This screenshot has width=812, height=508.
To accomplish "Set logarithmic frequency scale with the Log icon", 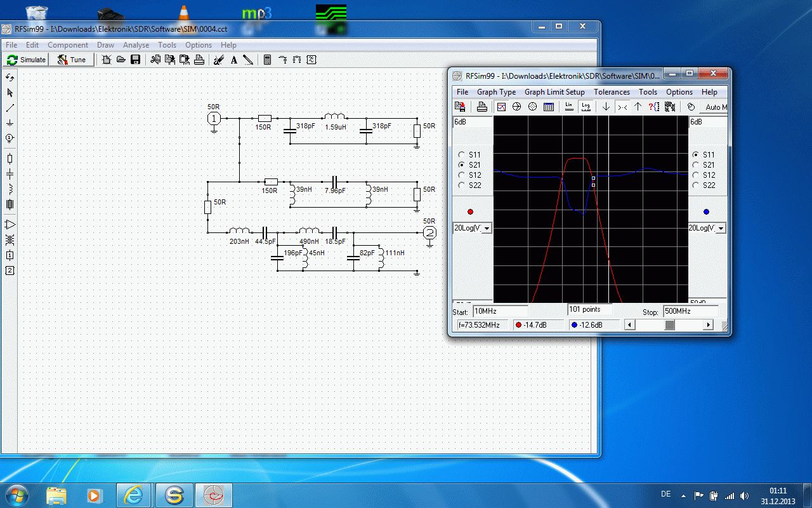I will pos(586,107).
